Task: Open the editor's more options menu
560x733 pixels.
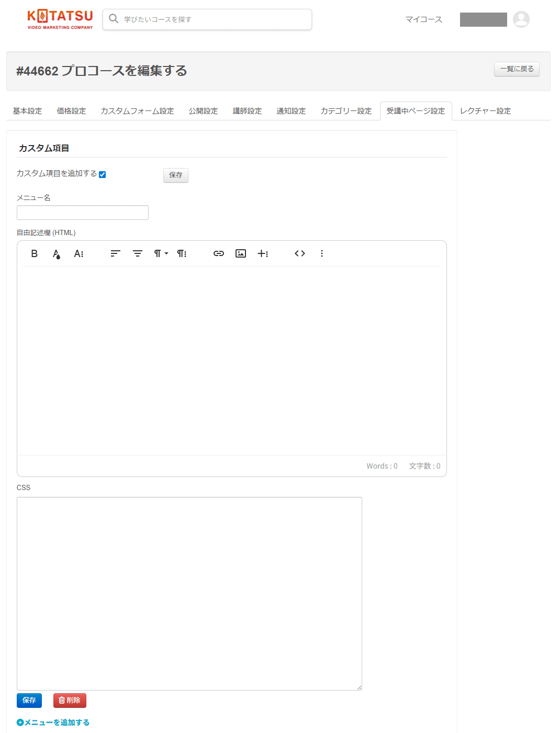Action: coord(322,253)
